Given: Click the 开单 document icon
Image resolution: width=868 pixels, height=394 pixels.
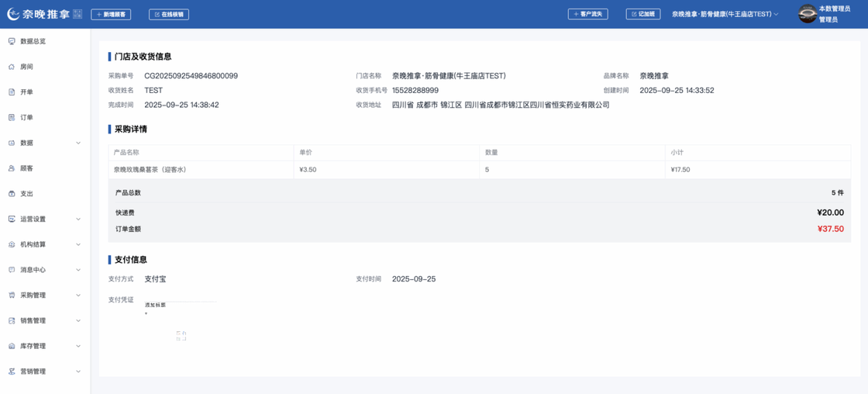Looking at the screenshot, I should 12,92.
